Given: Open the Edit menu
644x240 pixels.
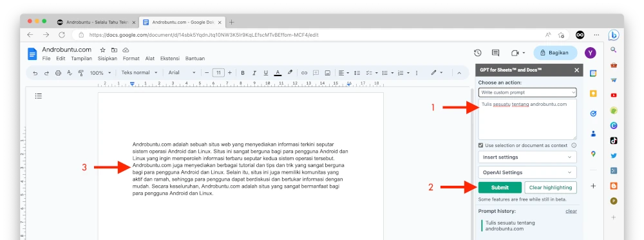Looking at the screenshot, I should pos(61,59).
